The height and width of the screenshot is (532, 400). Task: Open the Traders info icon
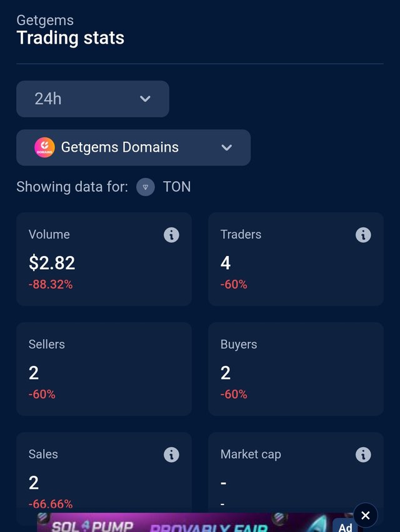(x=363, y=235)
